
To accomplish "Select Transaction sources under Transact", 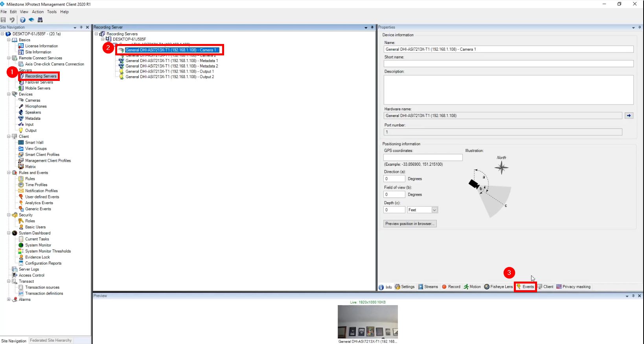I will 42,287.
